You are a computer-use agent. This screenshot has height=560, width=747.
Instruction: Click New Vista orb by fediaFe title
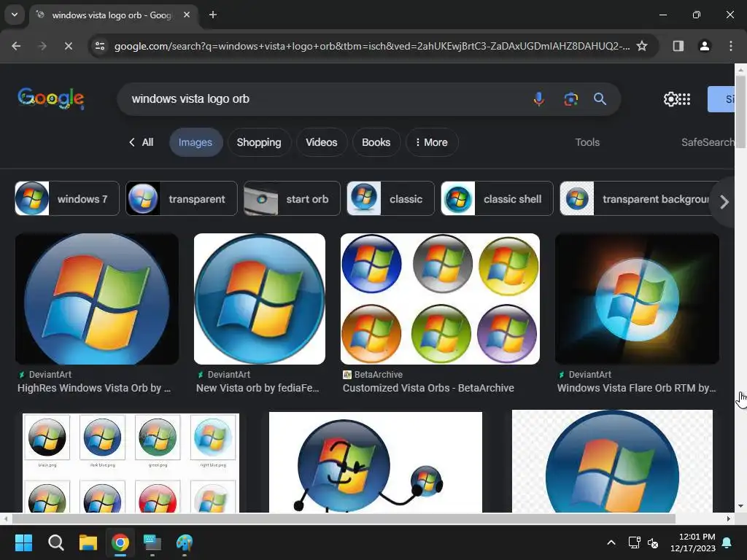(258, 388)
